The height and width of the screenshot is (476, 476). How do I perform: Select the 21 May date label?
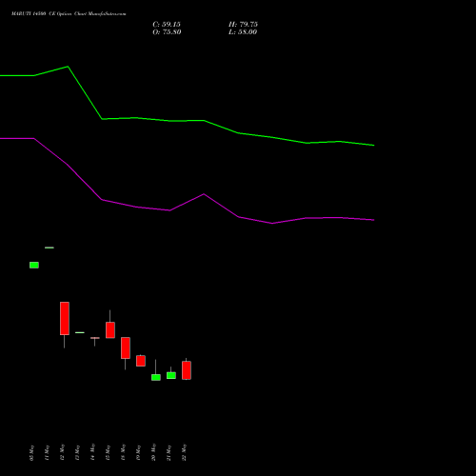(x=169, y=452)
